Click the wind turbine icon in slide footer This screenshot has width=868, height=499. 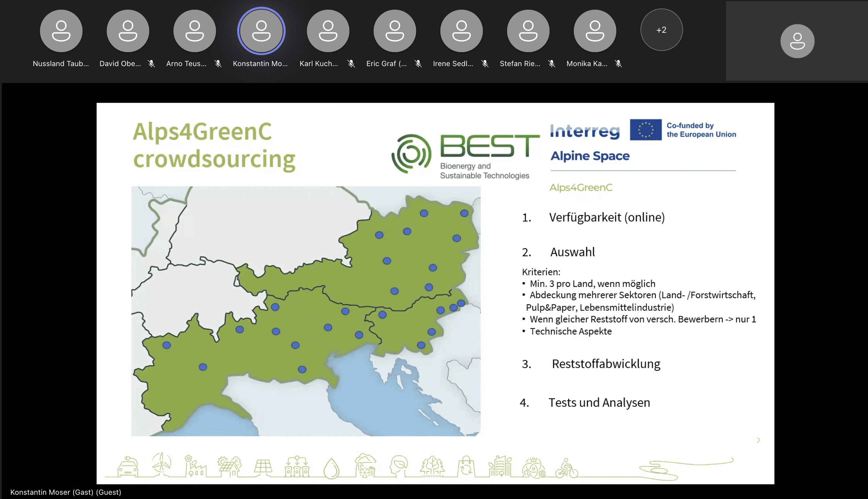(161, 464)
